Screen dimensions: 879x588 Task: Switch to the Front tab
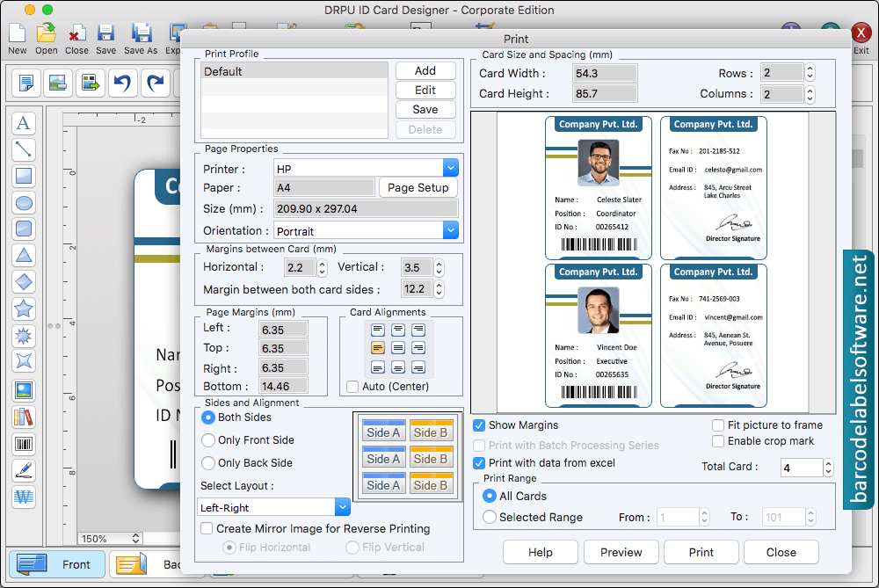[x=56, y=564]
